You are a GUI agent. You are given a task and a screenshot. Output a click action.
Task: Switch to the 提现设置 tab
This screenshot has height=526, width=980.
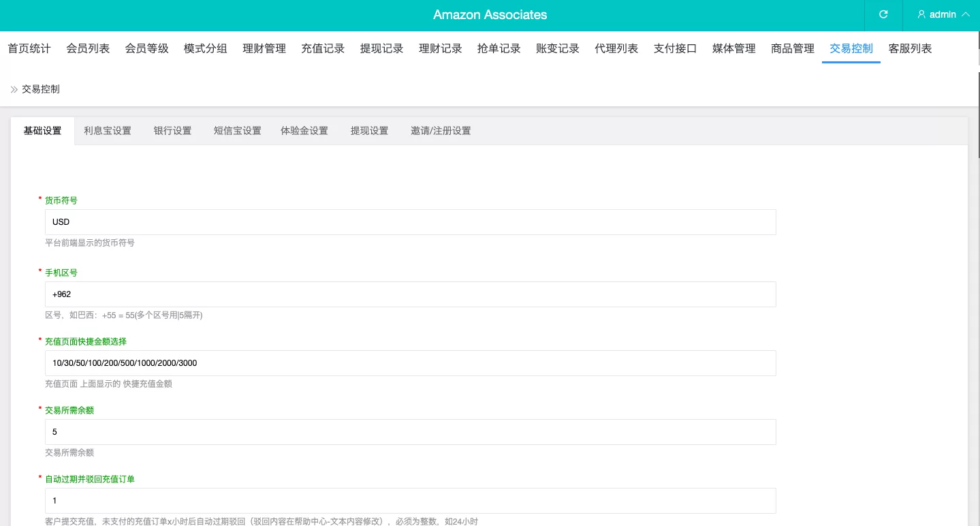(369, 131)
